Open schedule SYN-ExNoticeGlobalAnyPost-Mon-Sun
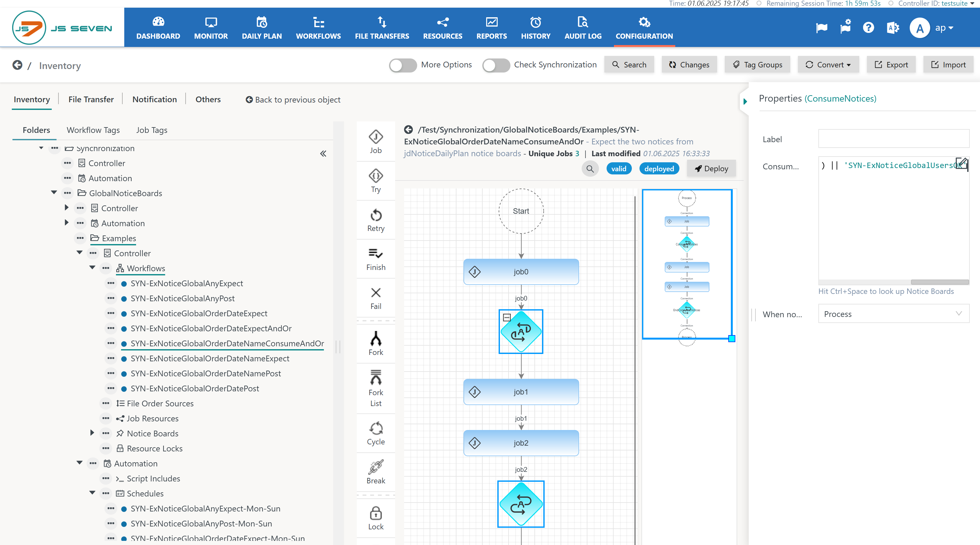 point(201,524)
